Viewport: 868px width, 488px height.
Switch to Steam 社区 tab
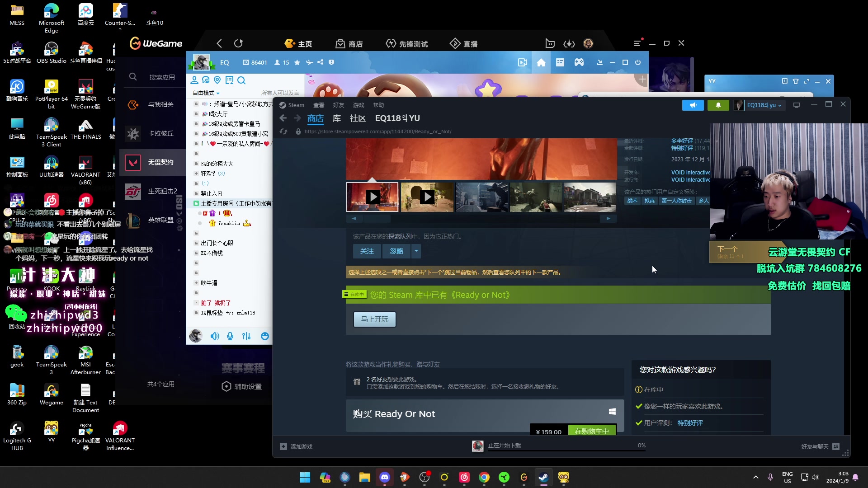(x=358, y=118)
